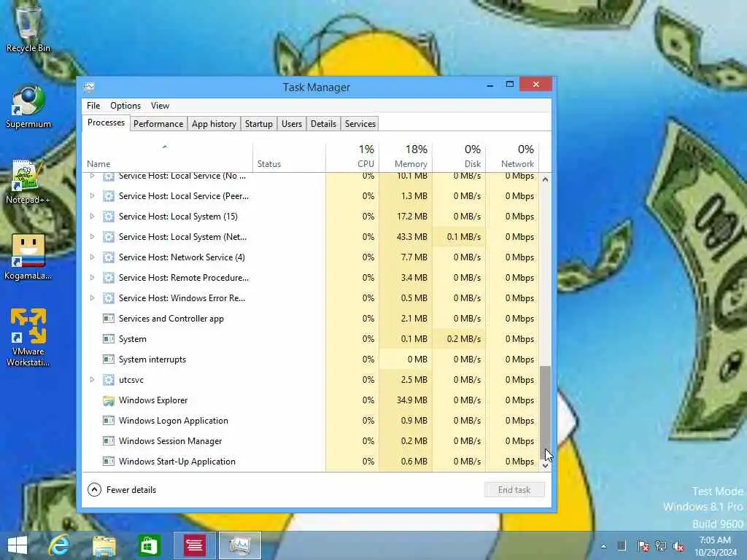Click the 17.2 MB memory value
Viewport: 747px width, 560px height.
click(411, 216)
